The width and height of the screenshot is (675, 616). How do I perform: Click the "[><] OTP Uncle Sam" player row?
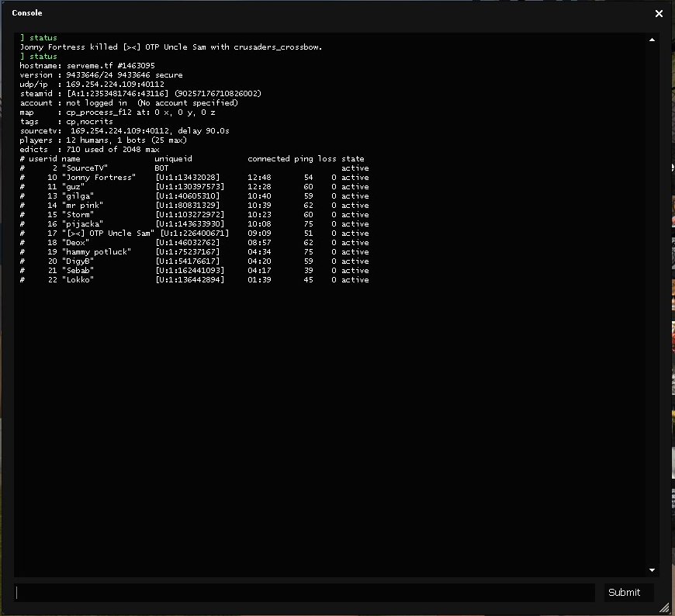click(108, 234)
